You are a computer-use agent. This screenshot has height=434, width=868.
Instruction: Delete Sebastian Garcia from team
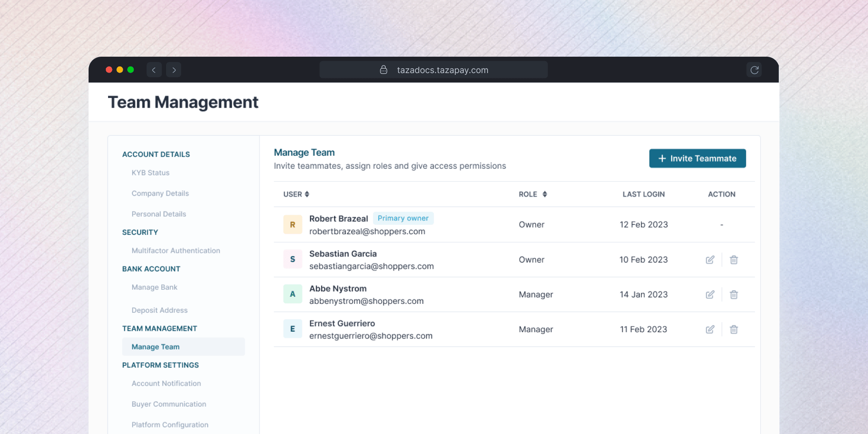click(x=734, y=260)
